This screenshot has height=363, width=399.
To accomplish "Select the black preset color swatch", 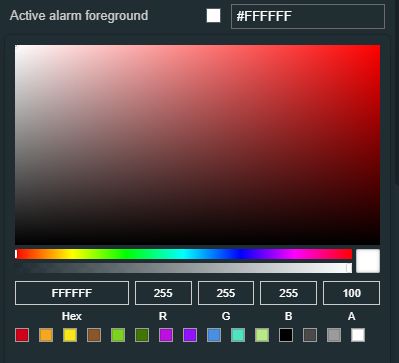I will pyautogui.click(x=286, y=335).
